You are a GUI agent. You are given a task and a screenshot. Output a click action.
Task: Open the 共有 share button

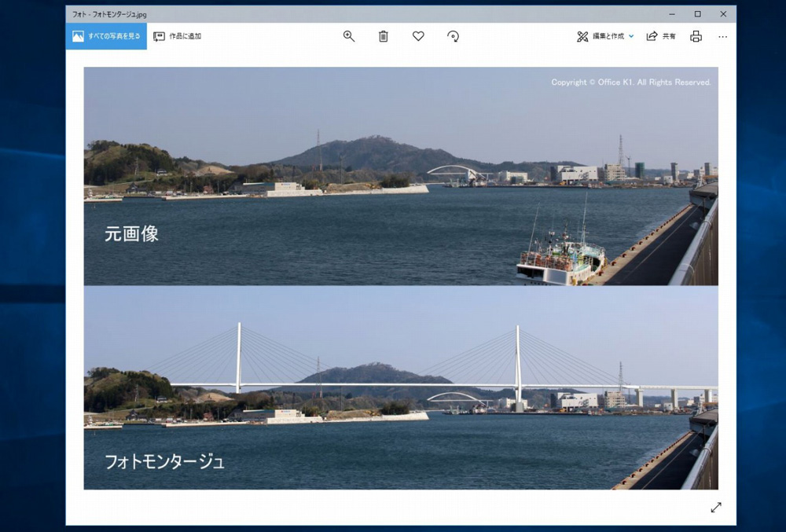click(x=661, y=36)
